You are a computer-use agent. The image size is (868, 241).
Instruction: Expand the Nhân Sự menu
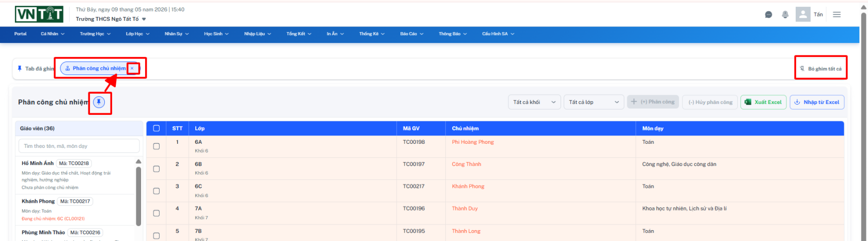click(177, 34)
